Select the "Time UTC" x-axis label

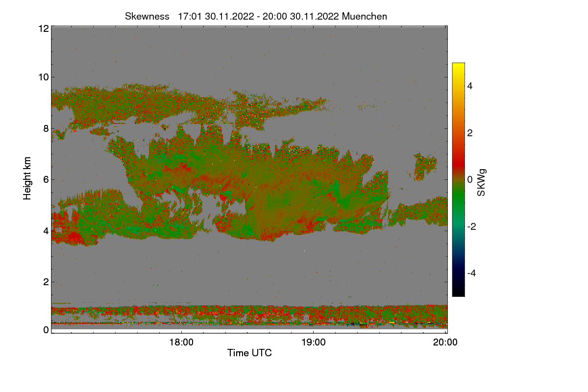(249, 353)
